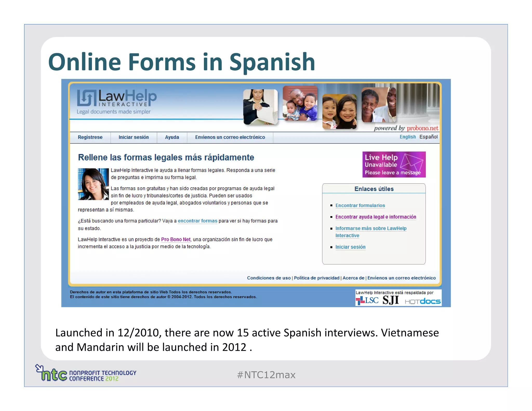Click heading Rellene las formas legales más rápidamente

166,157
